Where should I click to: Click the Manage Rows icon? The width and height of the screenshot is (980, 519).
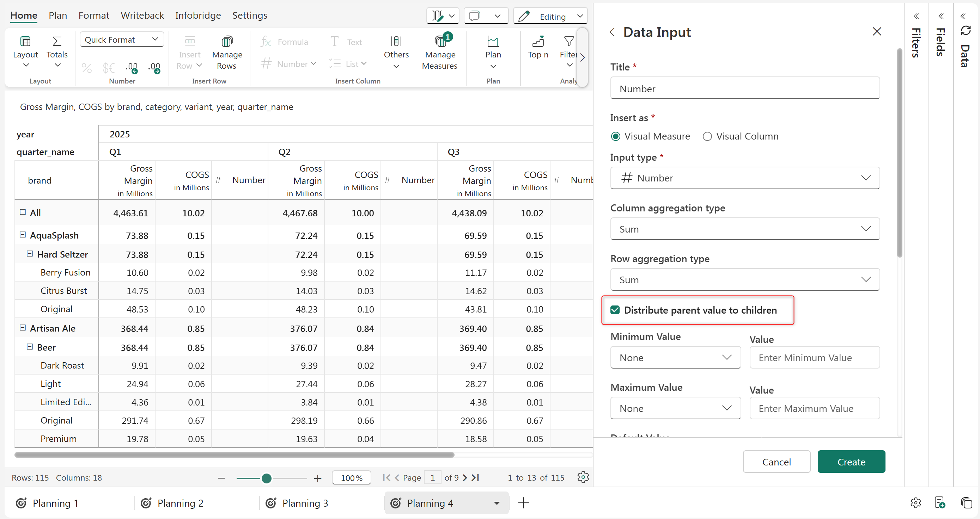point(227,42)
